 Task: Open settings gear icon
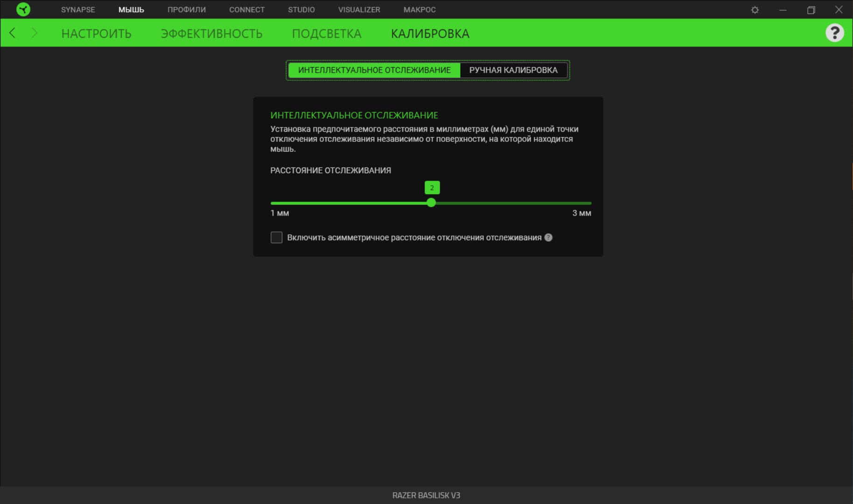[x=755, y=10]
